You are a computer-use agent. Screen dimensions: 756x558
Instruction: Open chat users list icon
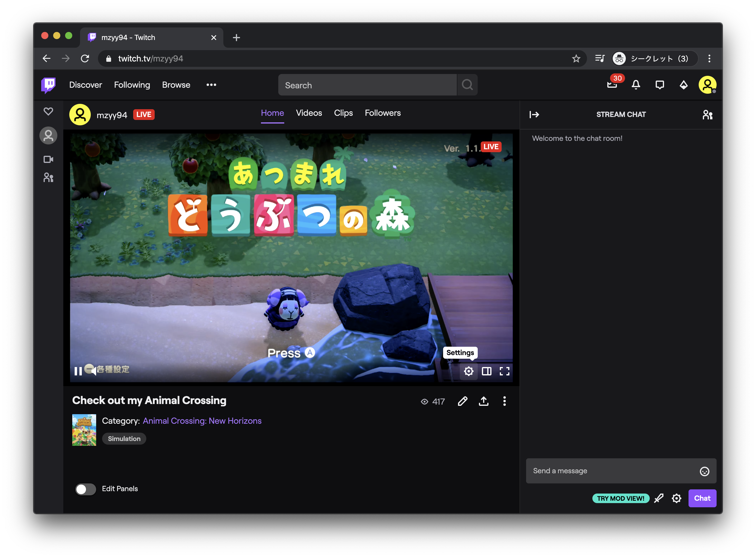pos(707,115)
